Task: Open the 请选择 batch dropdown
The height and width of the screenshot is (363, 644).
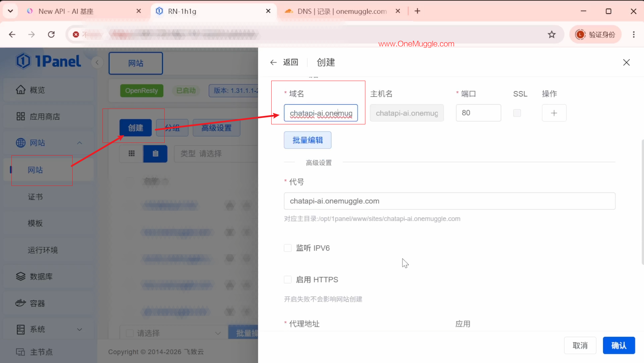Action: 173,333
